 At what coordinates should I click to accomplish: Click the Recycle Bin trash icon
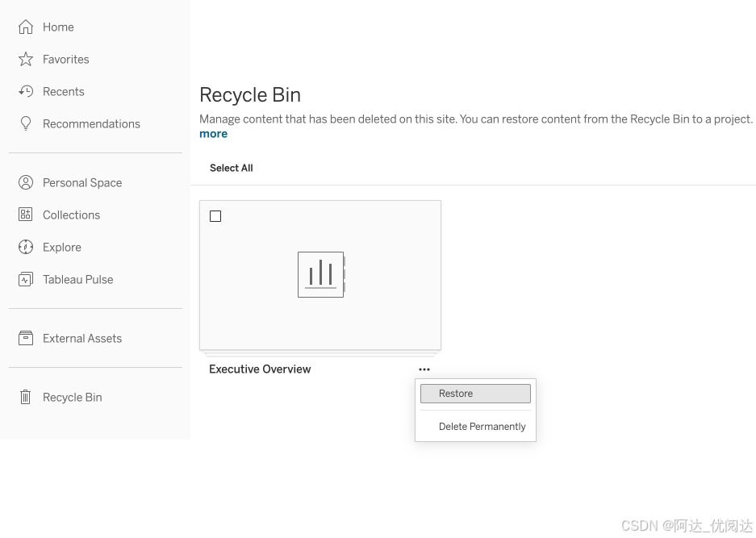[26, 397]
